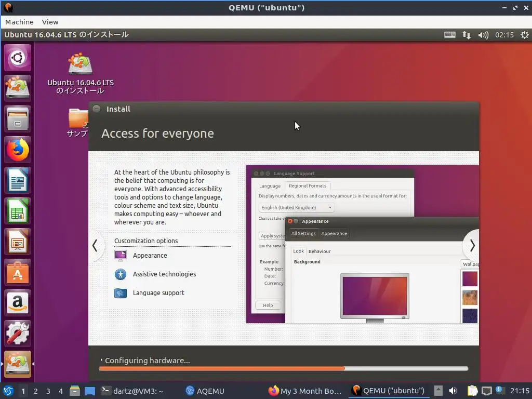532x399 pixels.
Task: Click the tray up-arrow icon near volume
Action: pos(438,391)
